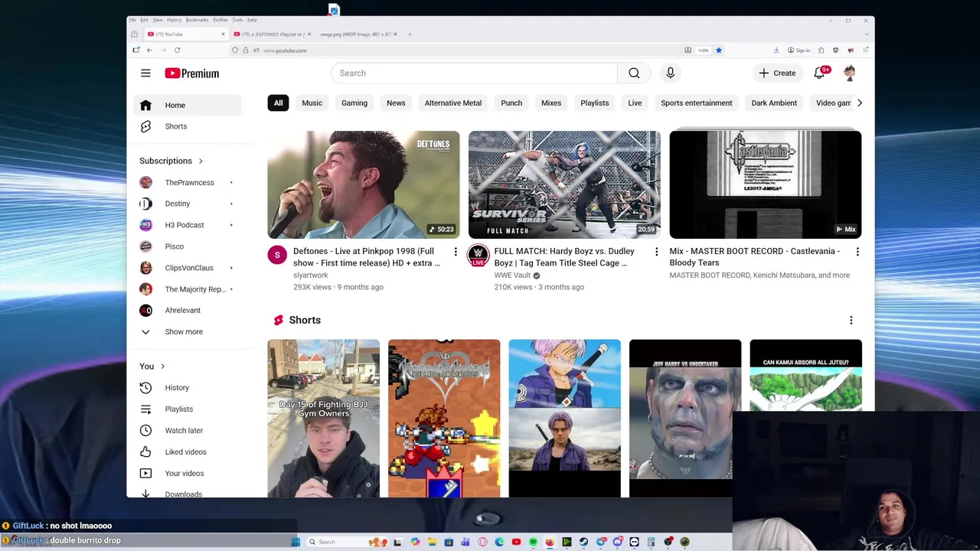This screenshot has height=551, width=980.
Task: Open a new browser tab
Action: pos(410,34)
